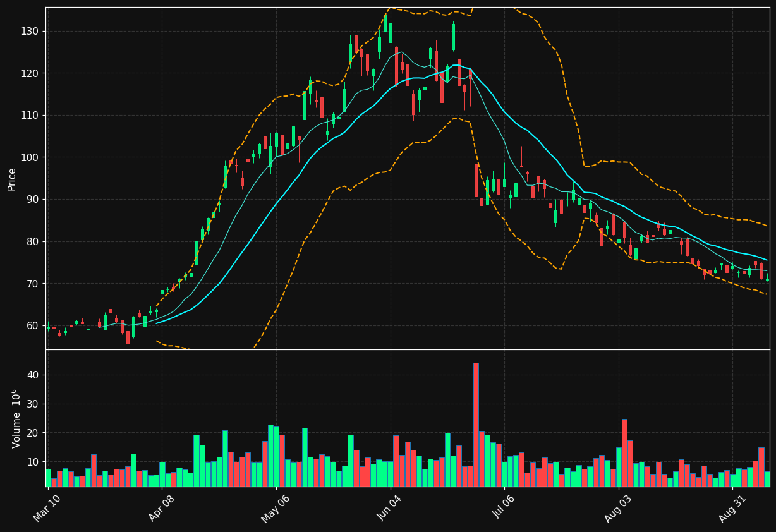Select the 110 price tick label
Viewport: 776px width, 532px height.
pyautogui.click(x=30, y=116)
